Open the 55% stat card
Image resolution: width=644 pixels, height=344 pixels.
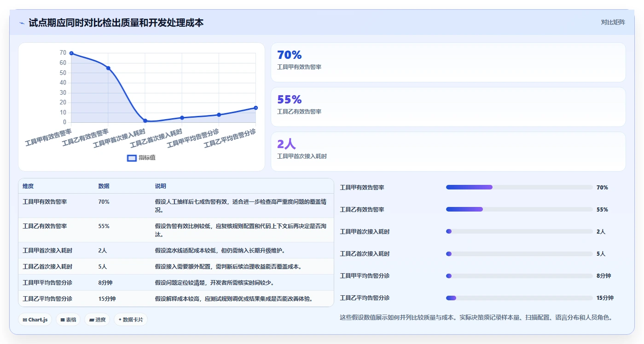pyautogui.click(x=448, y=107)
